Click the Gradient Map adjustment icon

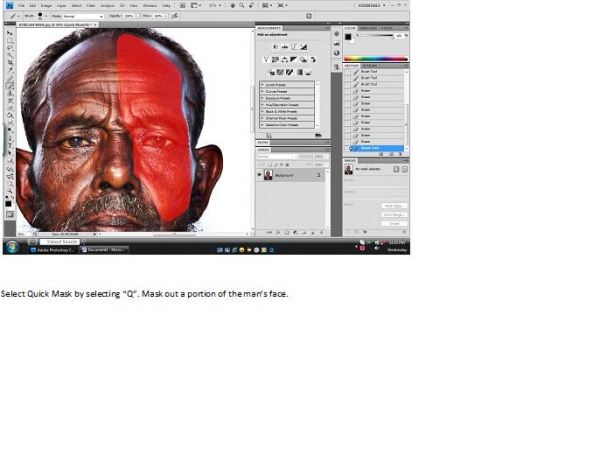(x=299, y=72)
